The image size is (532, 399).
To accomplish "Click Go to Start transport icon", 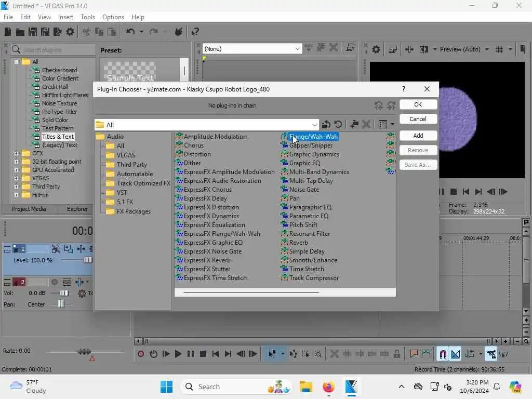I will 216,354.
